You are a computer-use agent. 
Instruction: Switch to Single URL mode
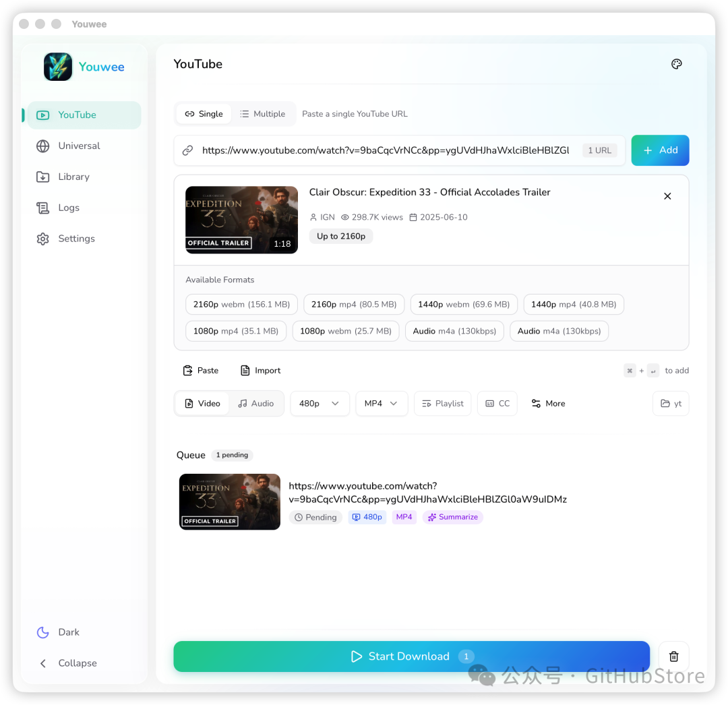[204, 114]
